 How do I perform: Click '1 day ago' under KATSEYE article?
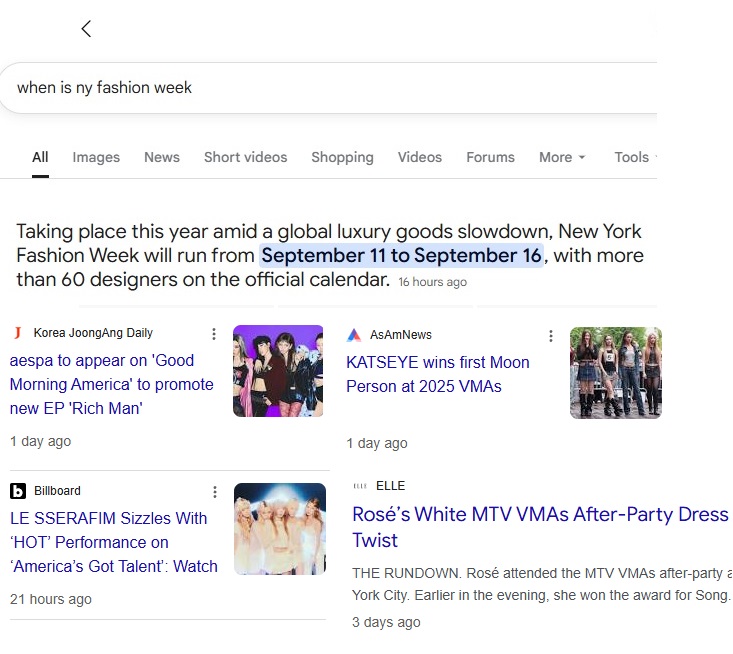[x=377, y=443]
